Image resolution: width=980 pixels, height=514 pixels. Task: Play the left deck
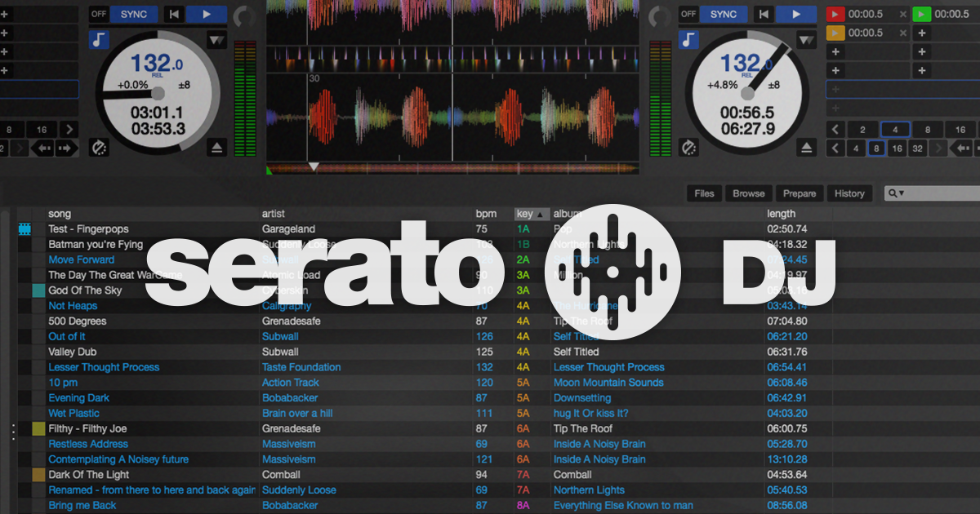(206, 14)
